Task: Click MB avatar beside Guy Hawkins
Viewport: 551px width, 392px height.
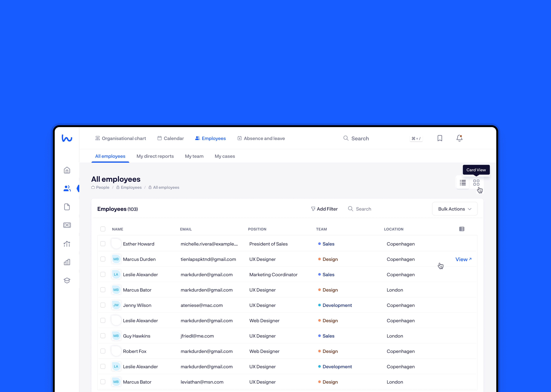Action: pos(116,336)
